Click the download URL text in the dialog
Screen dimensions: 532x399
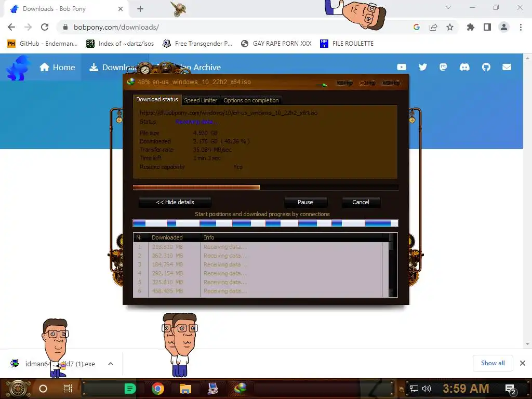[x=229, y=113]
